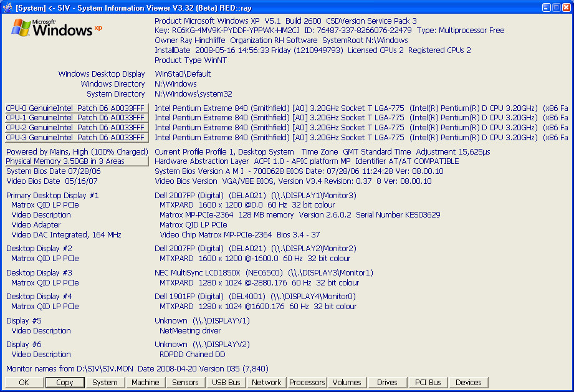Image resolution: width=574 pixels, height=392 pixels.
Task: Click the Windows Desktop Display label
Action: 102,74
